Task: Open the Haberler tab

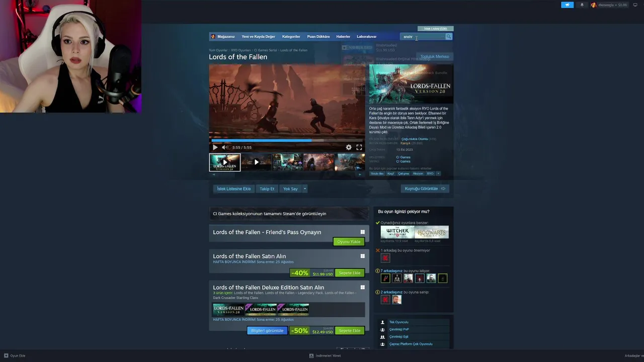Action: 343,37
